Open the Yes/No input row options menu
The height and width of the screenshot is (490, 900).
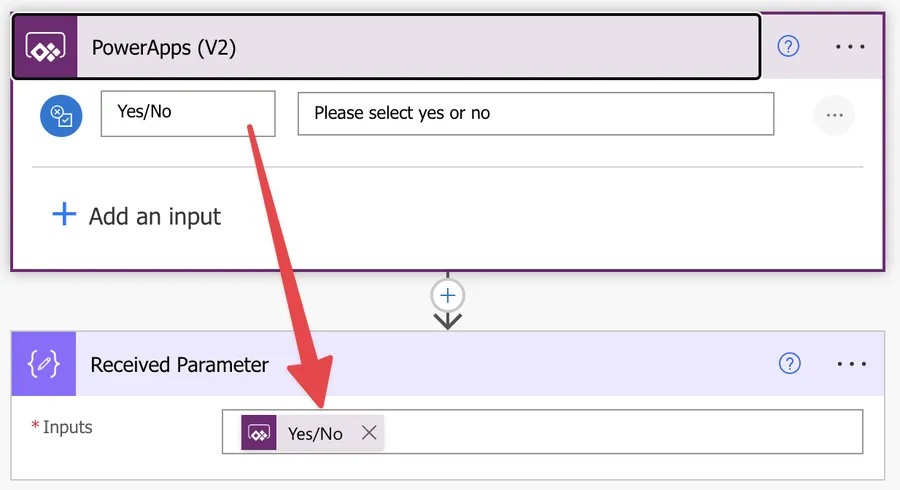point(834,115)
